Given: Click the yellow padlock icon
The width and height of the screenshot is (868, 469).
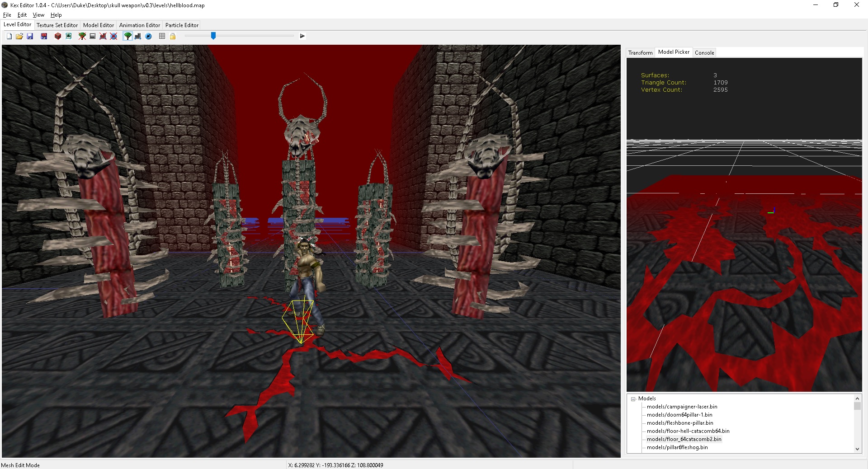Looking at the screenshot, I should (173, 36).
